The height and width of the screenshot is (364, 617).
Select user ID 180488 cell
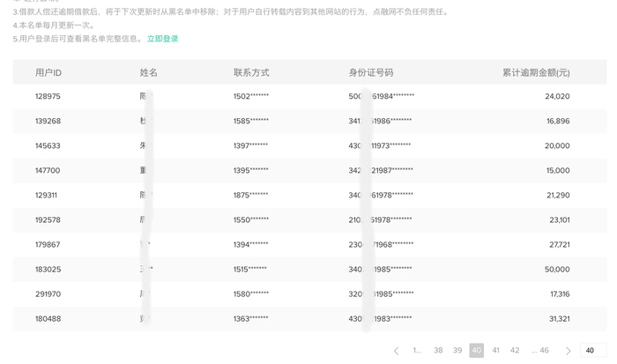pyautogui.click(x=48, y=319)
